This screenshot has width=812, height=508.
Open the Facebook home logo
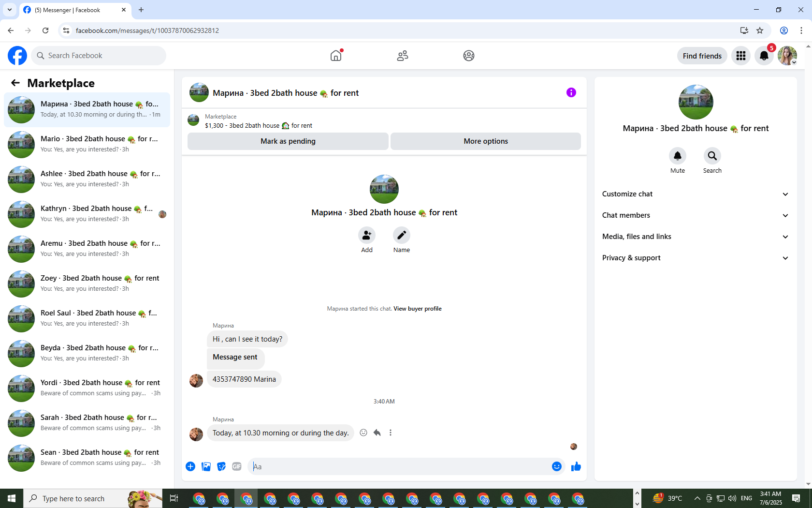[x=17, y=56]
